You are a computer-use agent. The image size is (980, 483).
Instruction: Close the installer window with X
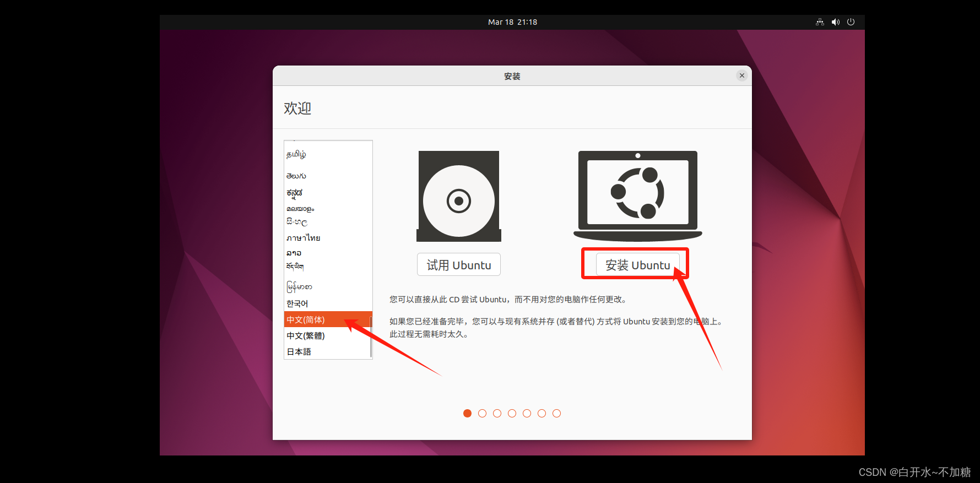pyautogui.click(x=742, y=75)
